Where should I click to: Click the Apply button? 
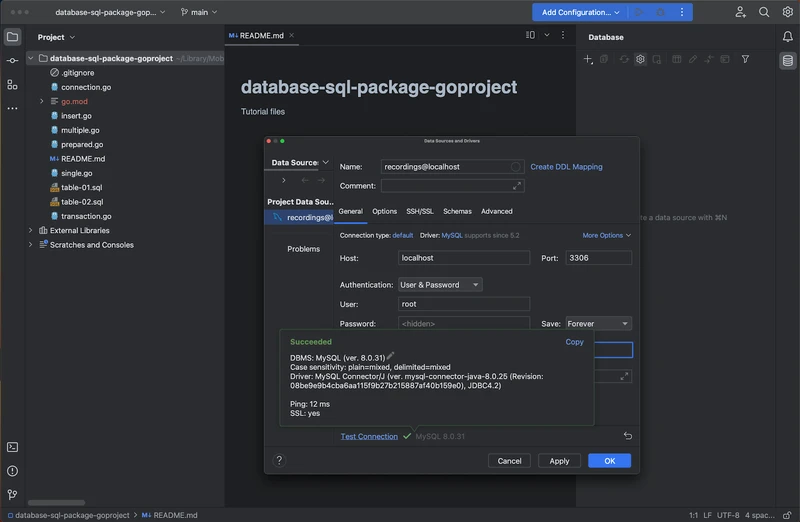[x=559, y=461]
